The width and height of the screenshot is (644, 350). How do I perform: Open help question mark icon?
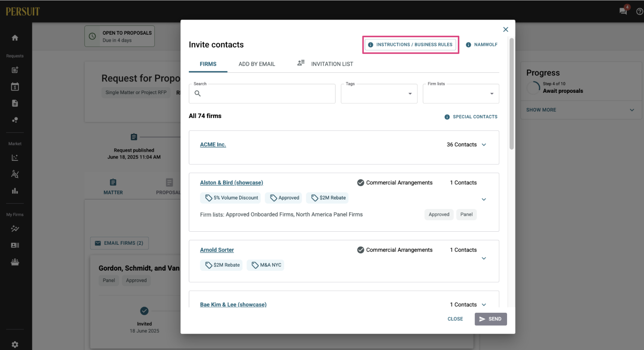[640, 11]
